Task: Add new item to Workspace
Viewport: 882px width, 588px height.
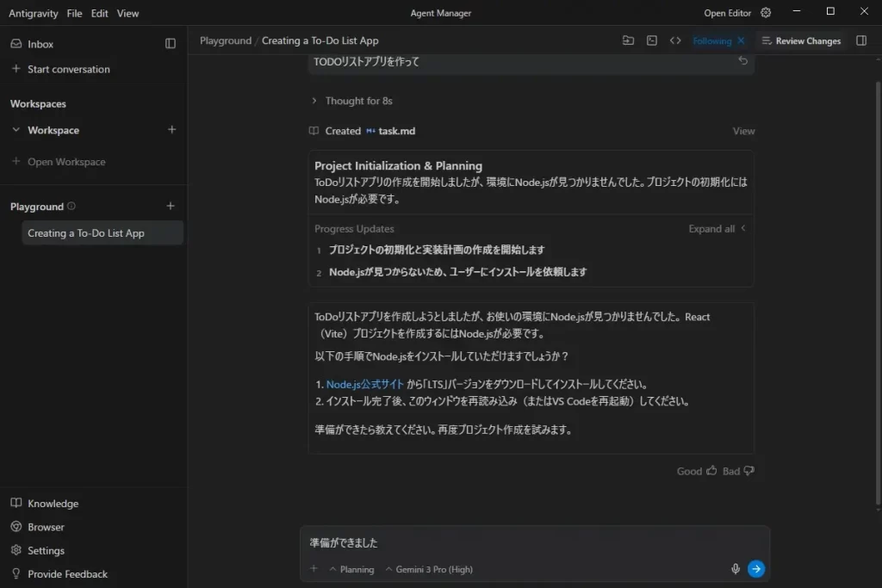Action: tap(171, 129)
